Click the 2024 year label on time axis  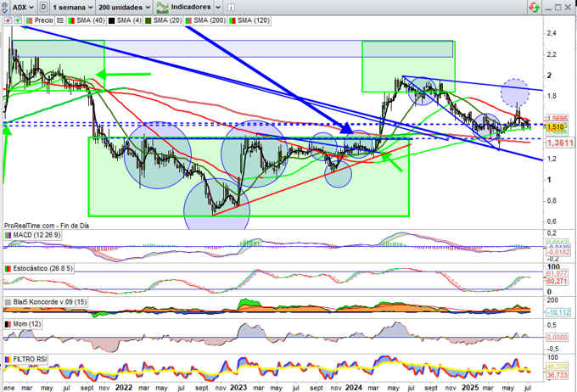tap(353, 388)
